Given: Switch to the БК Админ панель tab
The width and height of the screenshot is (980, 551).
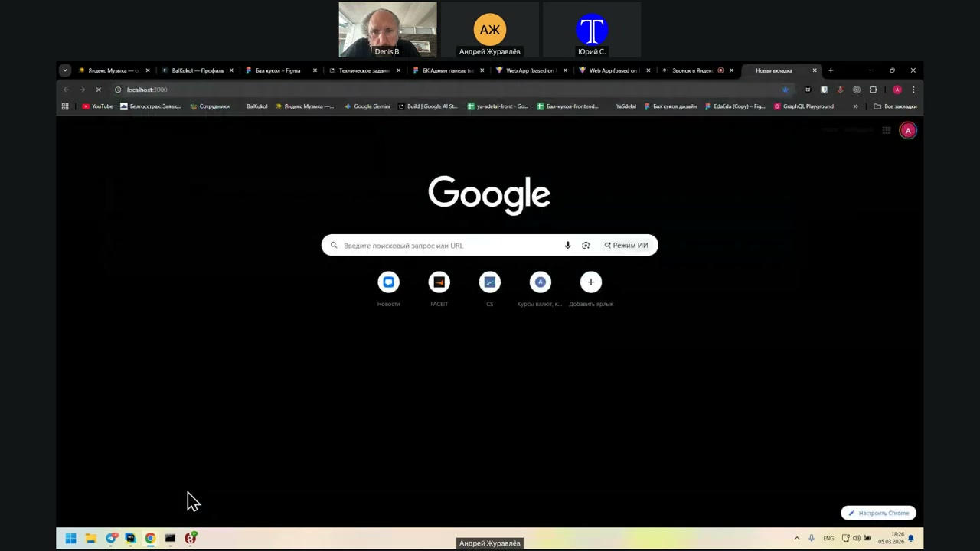Looking at the screenshot, I should pos(444,70).
